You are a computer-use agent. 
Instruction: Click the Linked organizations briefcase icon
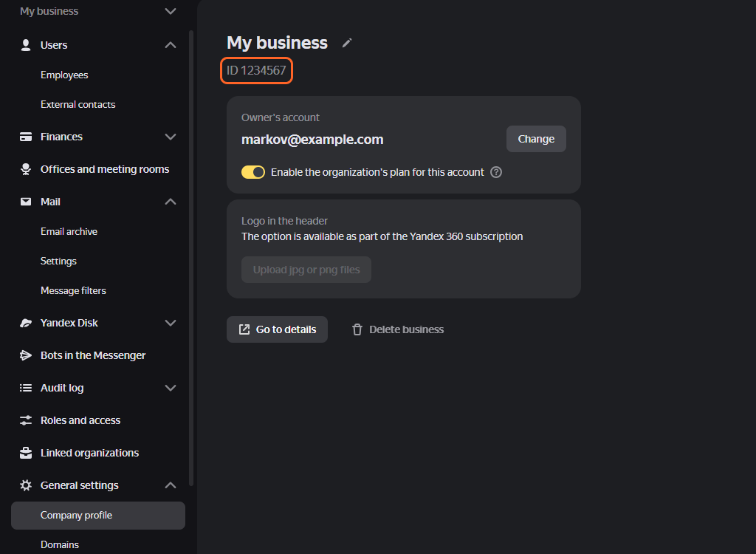click(x=26, y=453)
